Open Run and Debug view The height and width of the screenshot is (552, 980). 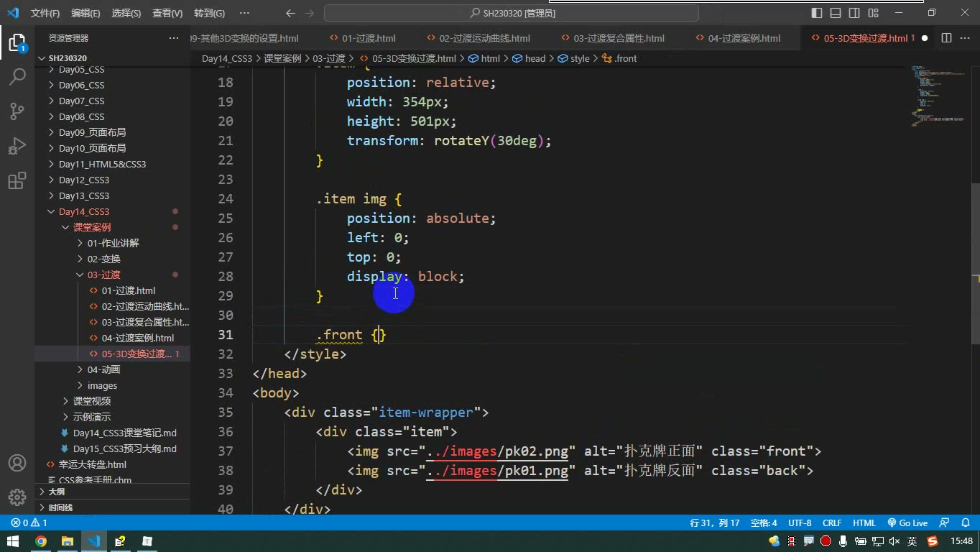pyautogui.click(x=17, y=146)
